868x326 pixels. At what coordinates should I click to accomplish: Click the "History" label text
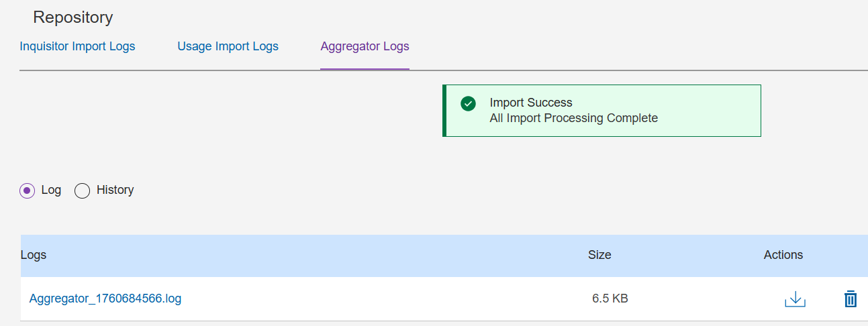(115, 190)
